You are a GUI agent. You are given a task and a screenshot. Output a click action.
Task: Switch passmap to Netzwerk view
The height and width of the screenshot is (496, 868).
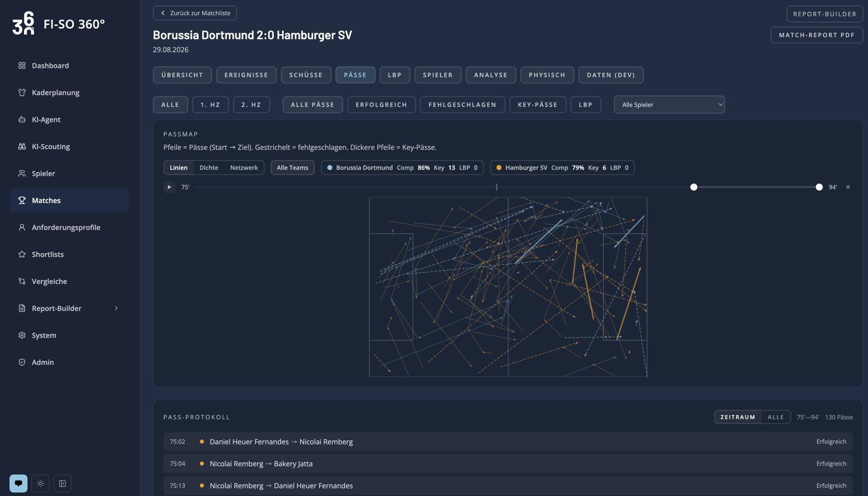(x=244, y=168)
